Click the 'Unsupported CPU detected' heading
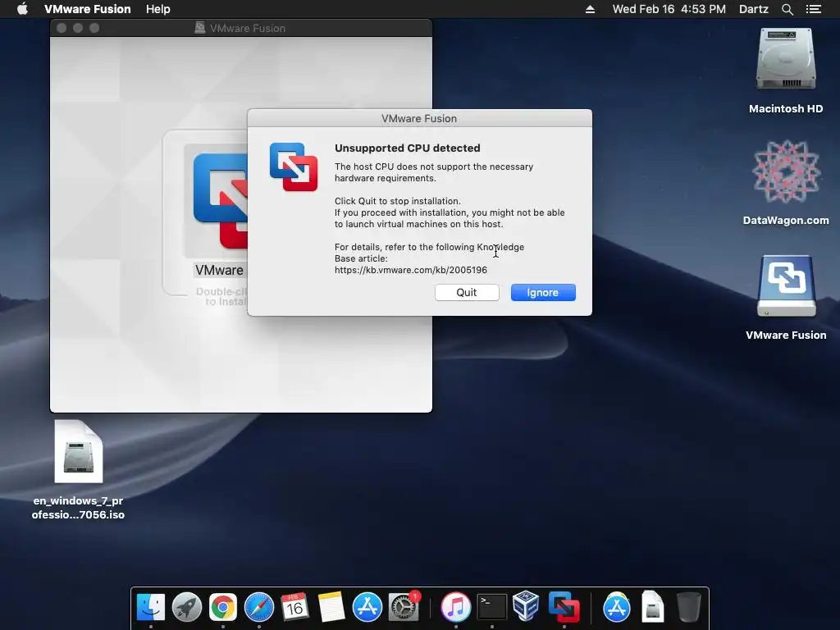The image size is (840, 630). (407, 148)
